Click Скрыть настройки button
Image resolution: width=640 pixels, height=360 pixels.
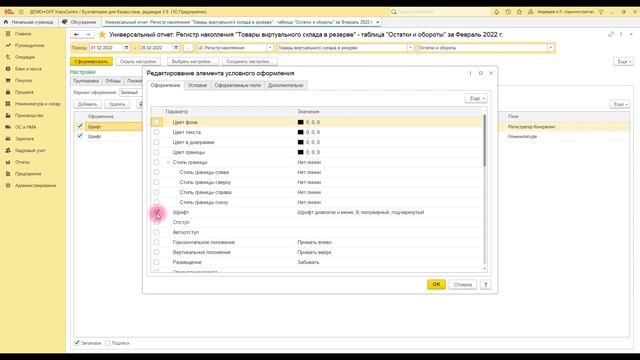138,62
